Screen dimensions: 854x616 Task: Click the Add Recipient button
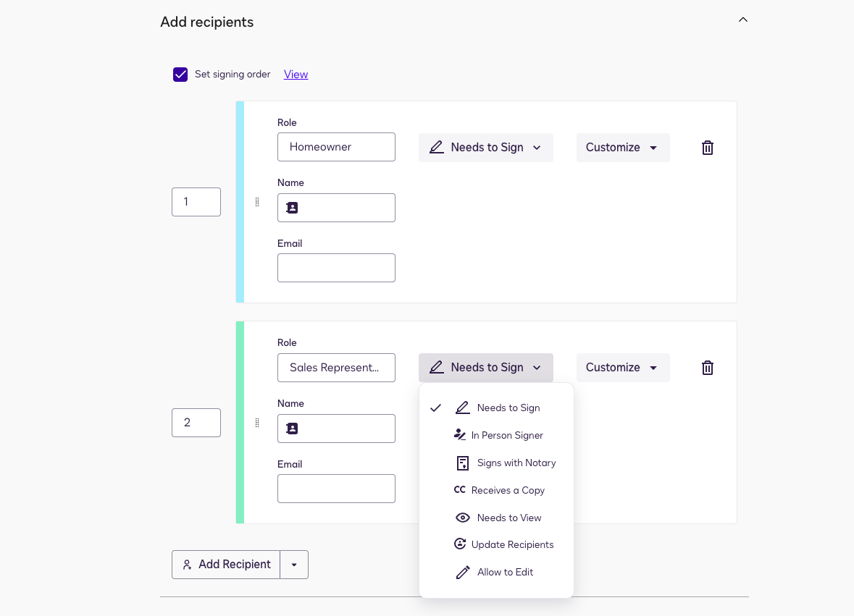pyautogui.click(x=226, y=565)
